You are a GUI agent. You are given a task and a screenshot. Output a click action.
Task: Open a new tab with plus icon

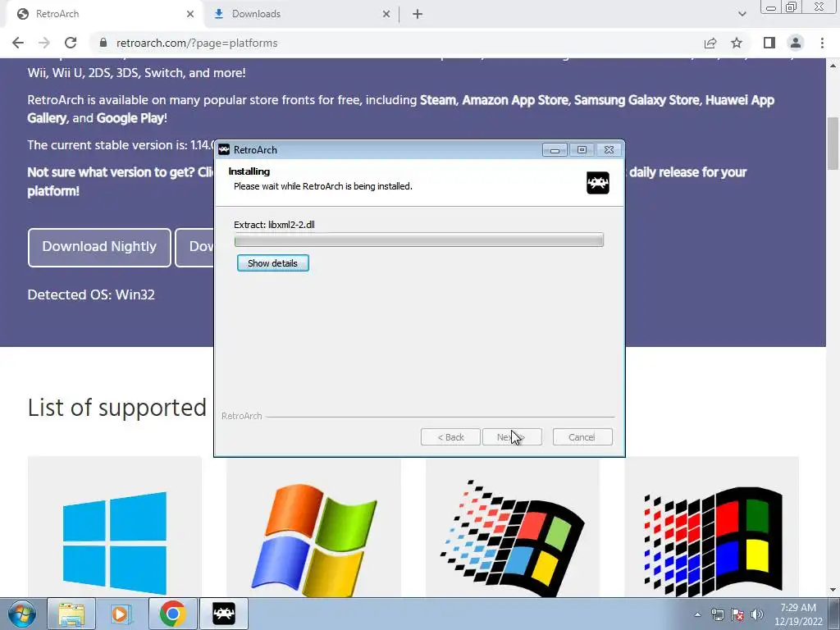tap(418, 14)
